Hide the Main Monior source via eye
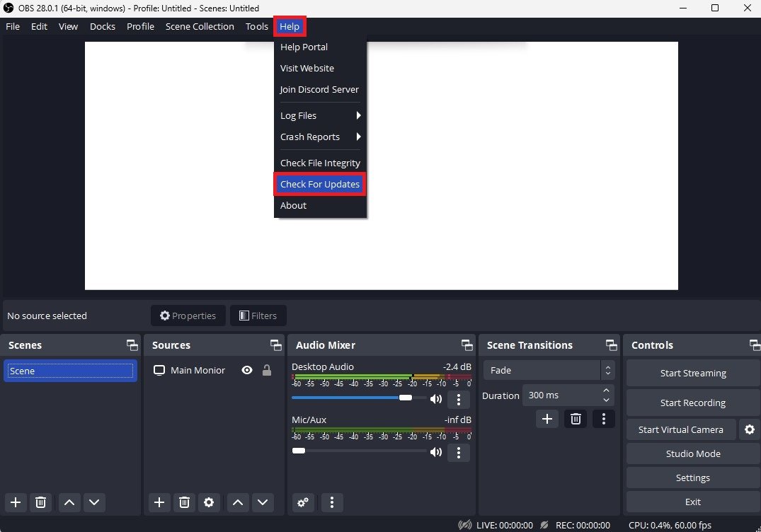 (x=246, y=370)
